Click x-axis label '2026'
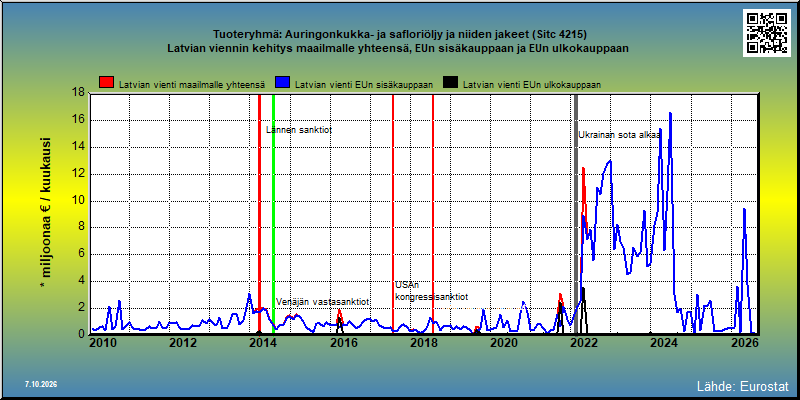This screenshot has height=400, width=800. tap(744, 343)
